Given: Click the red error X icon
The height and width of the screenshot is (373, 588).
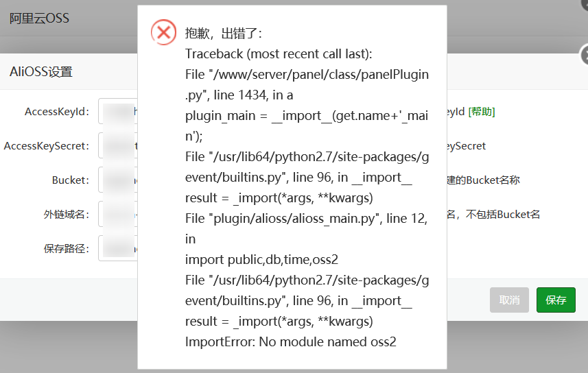Looking at the screenshot, I should 163,32.
